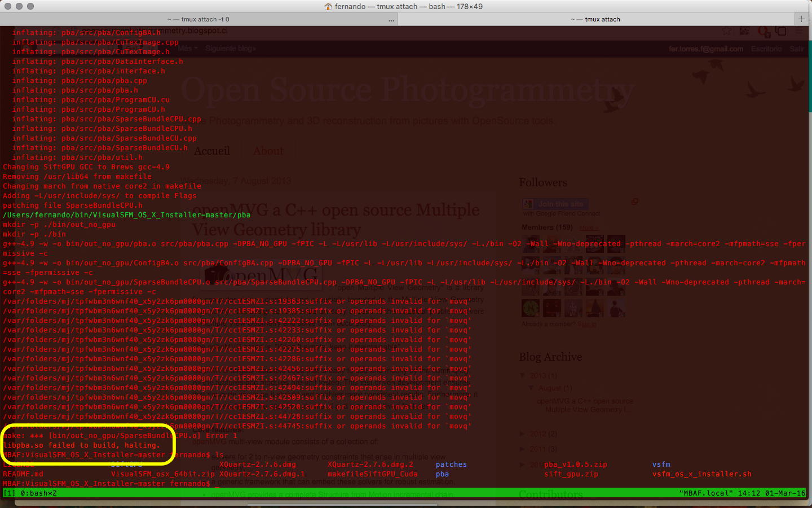Screen dimensions: 812x508
Task: Open a new terminal tab with plus button
Action: tap(801, 19)
